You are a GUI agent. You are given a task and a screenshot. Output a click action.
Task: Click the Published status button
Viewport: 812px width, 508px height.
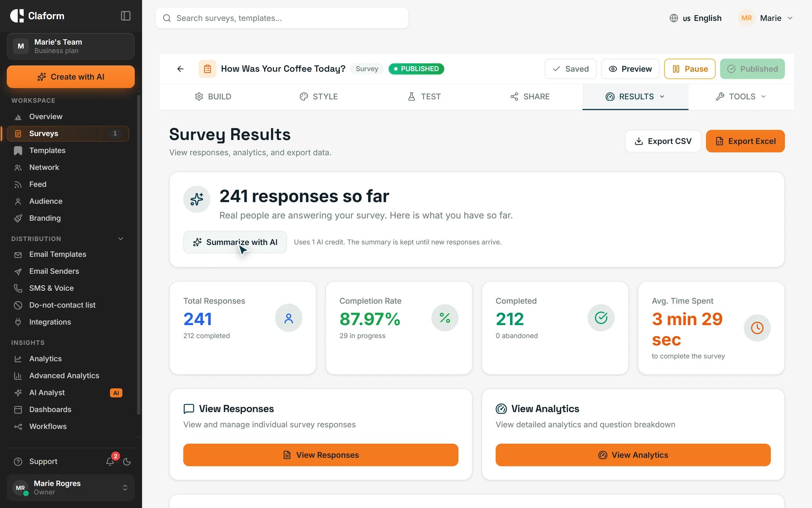[752, 69]
